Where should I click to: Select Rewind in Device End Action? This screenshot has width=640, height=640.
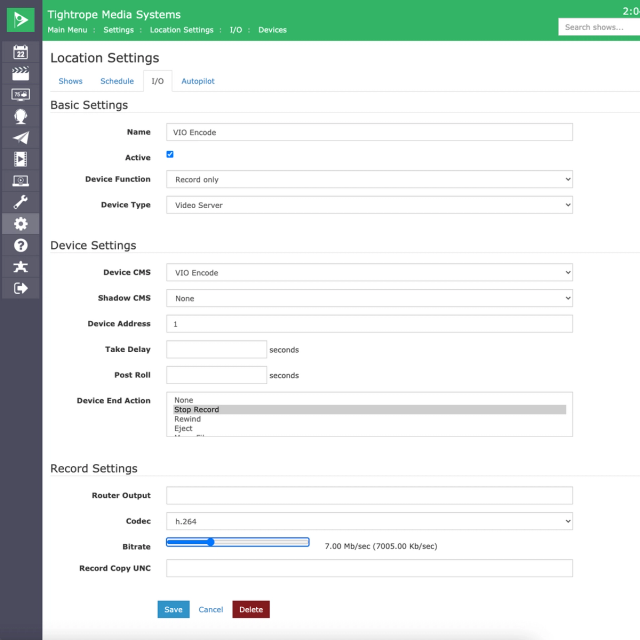(x=369, y=419)
